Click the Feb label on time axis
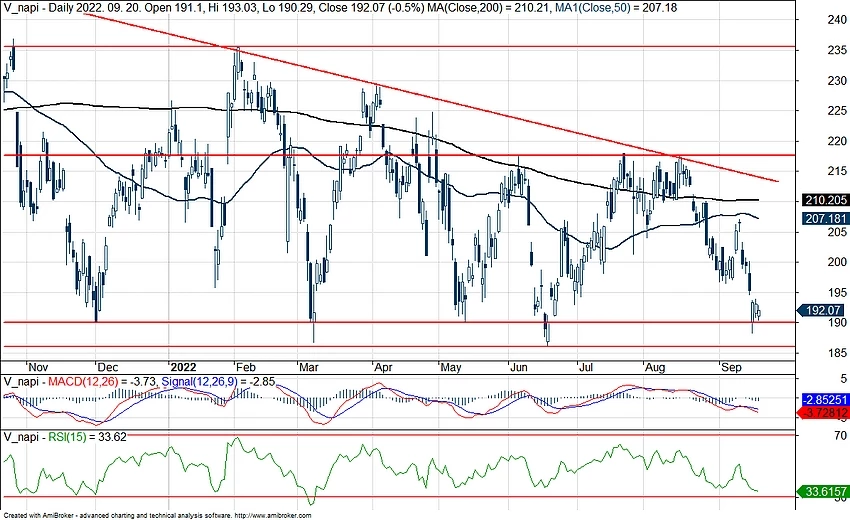The width and height of the screenshot is (850, 520). coord(245,367)
